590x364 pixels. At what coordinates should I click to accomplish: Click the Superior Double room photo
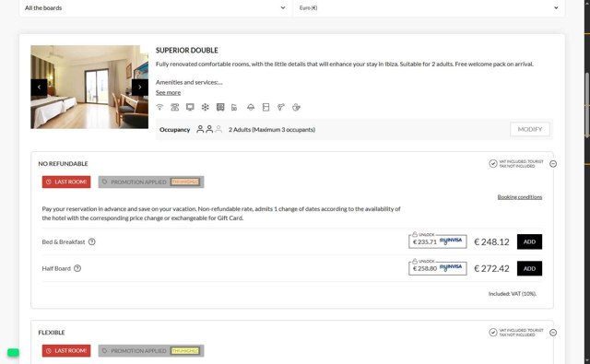pos(89,88)
